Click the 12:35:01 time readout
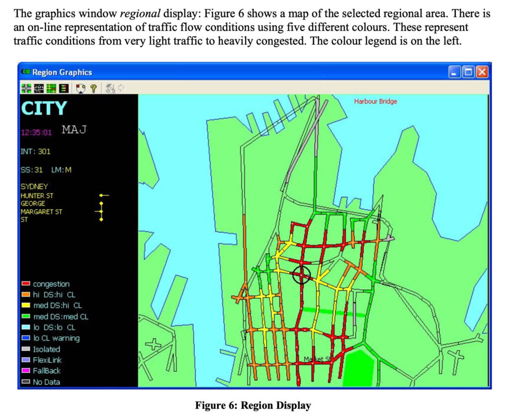 36,132
